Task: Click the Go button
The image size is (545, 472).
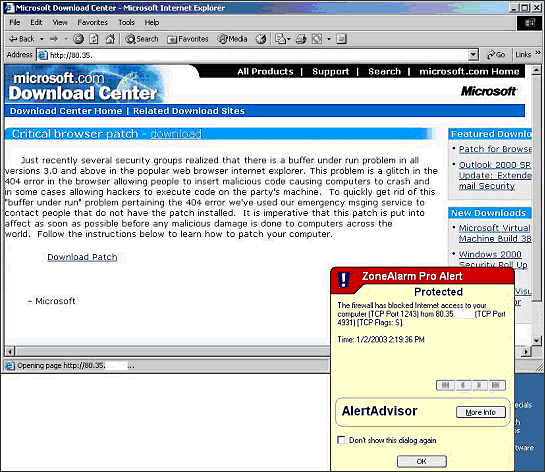Action: [496, 55]
